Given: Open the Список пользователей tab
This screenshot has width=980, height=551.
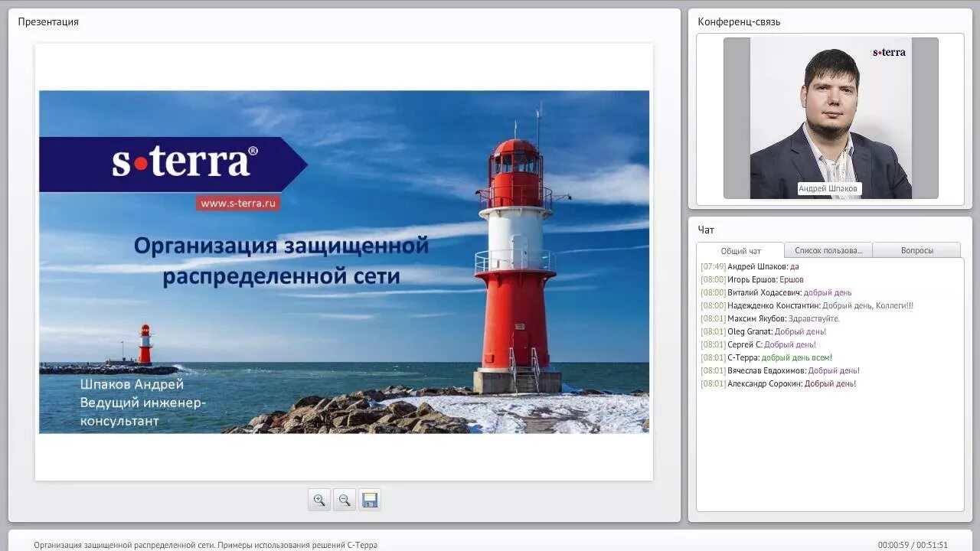Looking at the screenshot, I should [x=828, y=250].
